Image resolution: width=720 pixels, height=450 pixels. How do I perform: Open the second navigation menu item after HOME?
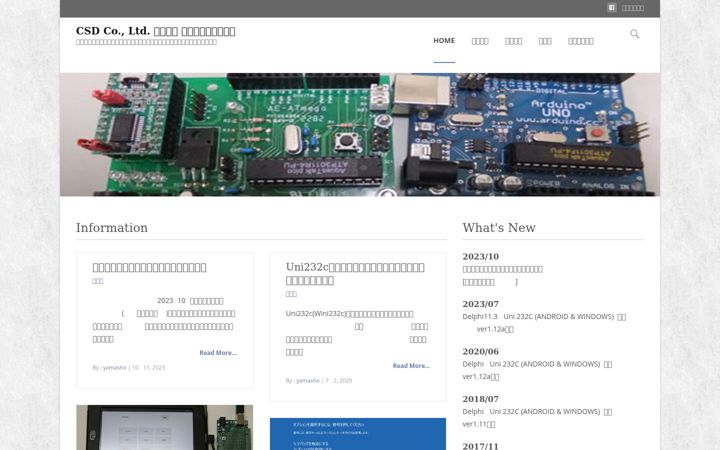480,41
